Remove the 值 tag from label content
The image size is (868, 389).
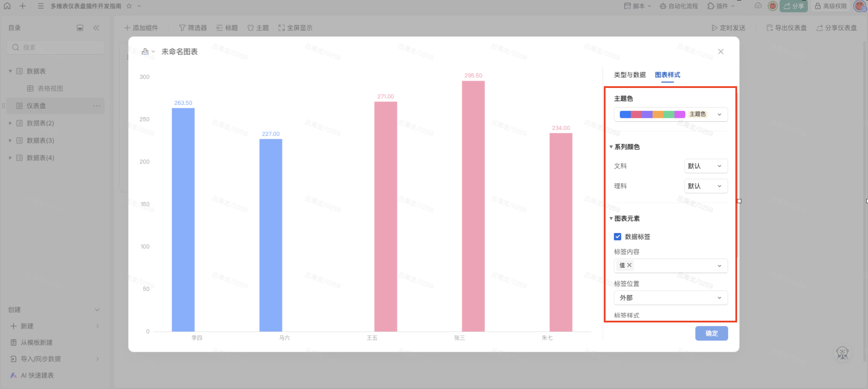(x=629, y=265)
